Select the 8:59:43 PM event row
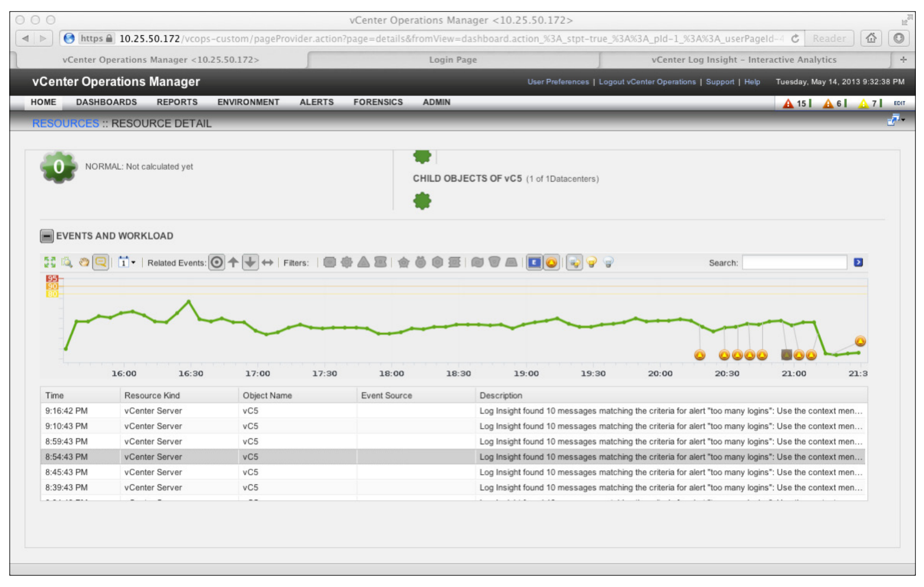The width and height of the screenshot is (924, 587). pos(454,442)
